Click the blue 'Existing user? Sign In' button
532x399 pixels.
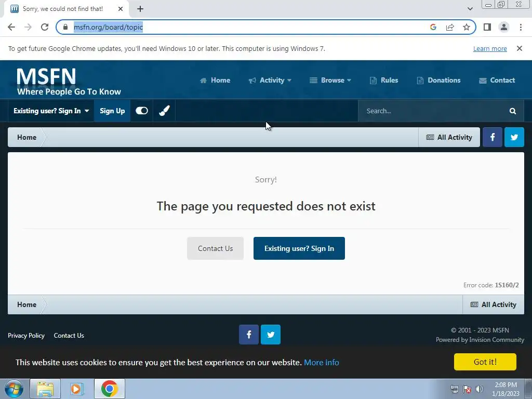click(299, 249)
